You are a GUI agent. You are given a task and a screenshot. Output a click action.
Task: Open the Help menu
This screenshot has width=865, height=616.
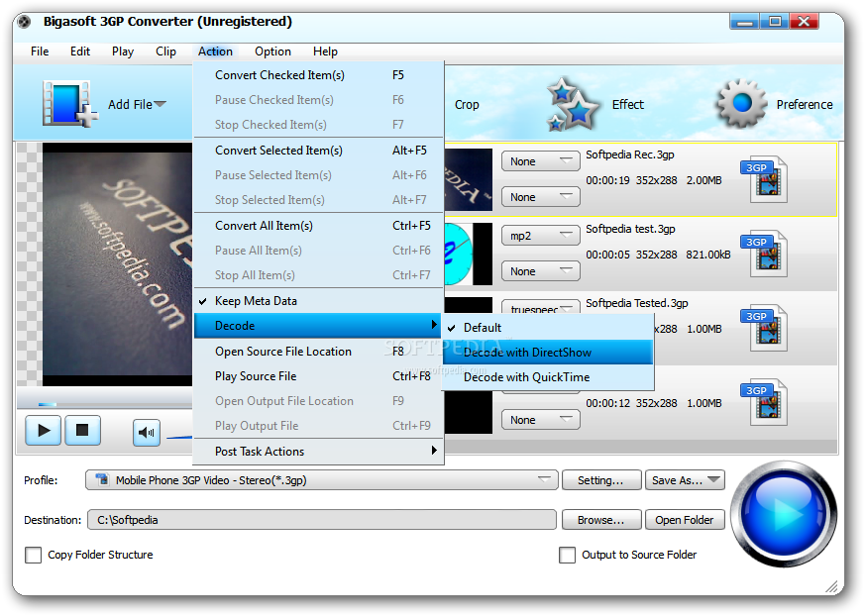pos(325,51)
